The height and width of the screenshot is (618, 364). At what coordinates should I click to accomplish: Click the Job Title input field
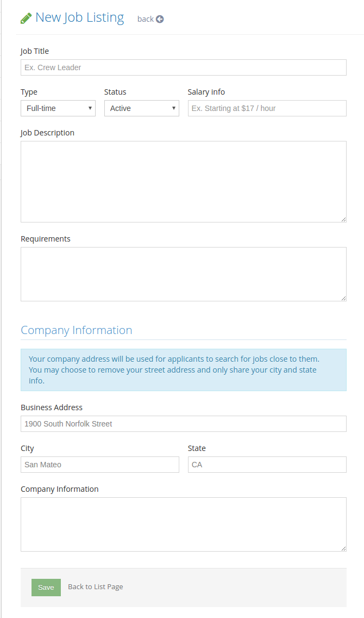coord(184,67)
